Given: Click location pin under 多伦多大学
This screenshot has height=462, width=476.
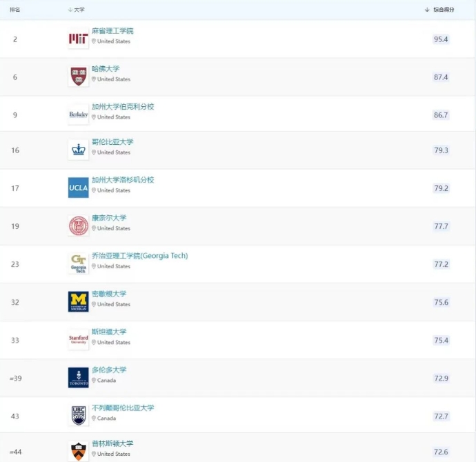Looking at the screenshot, I should click(x=94, y=380).
